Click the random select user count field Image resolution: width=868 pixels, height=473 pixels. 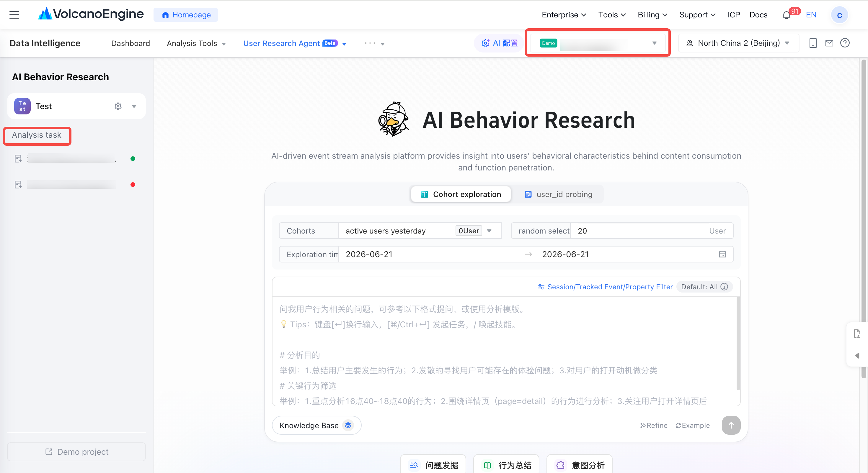point(652,231)
